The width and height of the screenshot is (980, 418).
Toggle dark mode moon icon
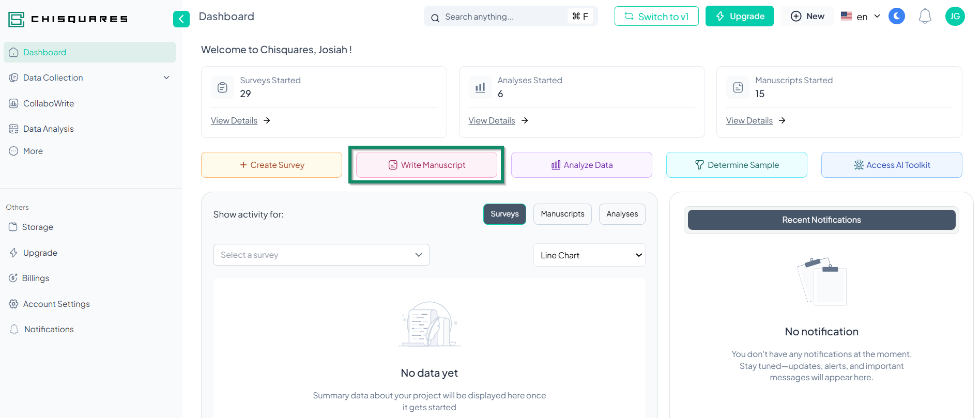897,17
